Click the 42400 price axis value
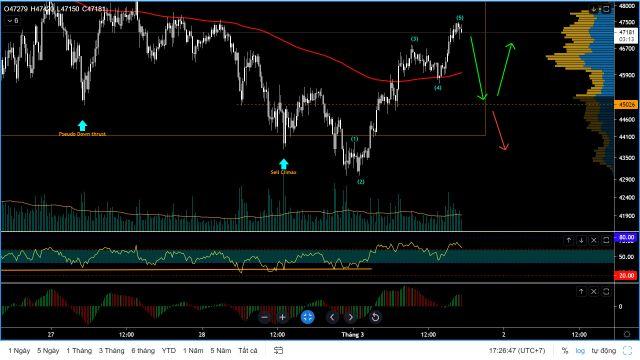The height and width of the screenshot is (360, 640). point(626,198)
